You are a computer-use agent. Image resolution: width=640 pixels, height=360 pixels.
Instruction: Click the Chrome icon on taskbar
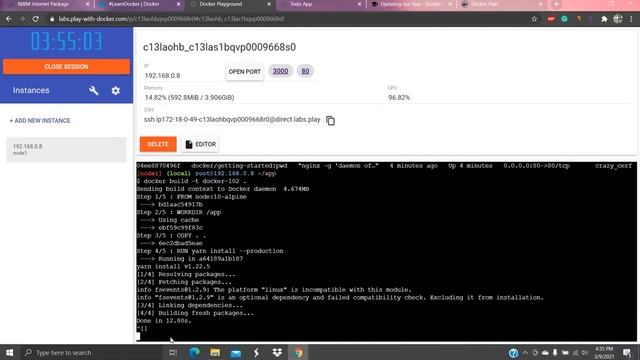tap(298, 353)
